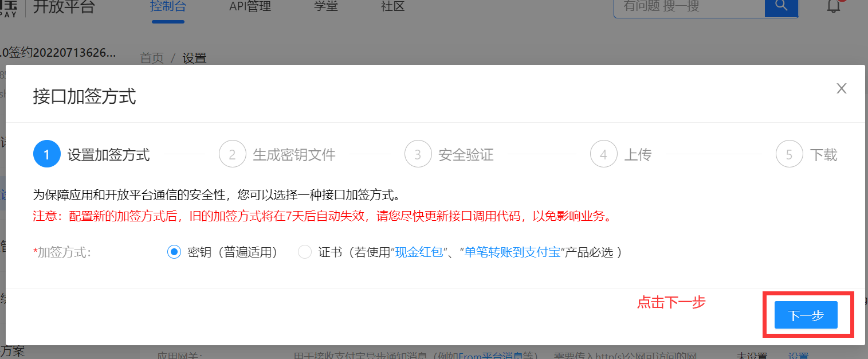Click step 1 circle 设置加签方式
868x359 pixels.
tap(47, 154)
